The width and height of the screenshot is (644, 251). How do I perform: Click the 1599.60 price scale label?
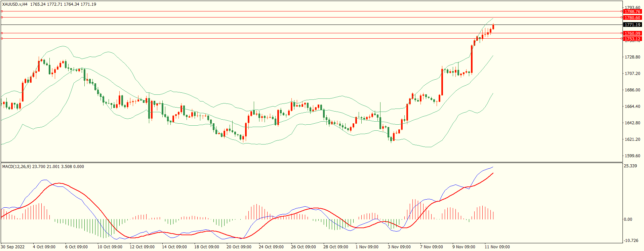coord(632,156)
